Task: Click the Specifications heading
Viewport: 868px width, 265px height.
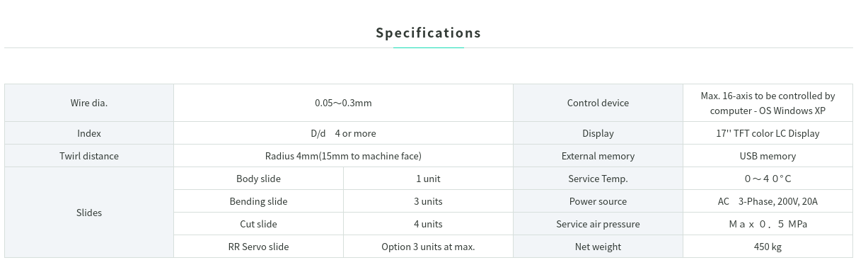Action: pyautogui.click(x=428, y=33)
